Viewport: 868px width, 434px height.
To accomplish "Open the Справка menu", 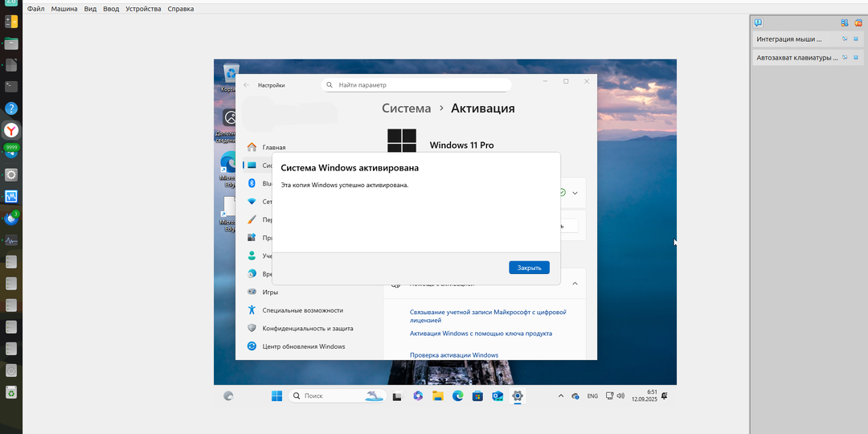I will pos(181,9).
